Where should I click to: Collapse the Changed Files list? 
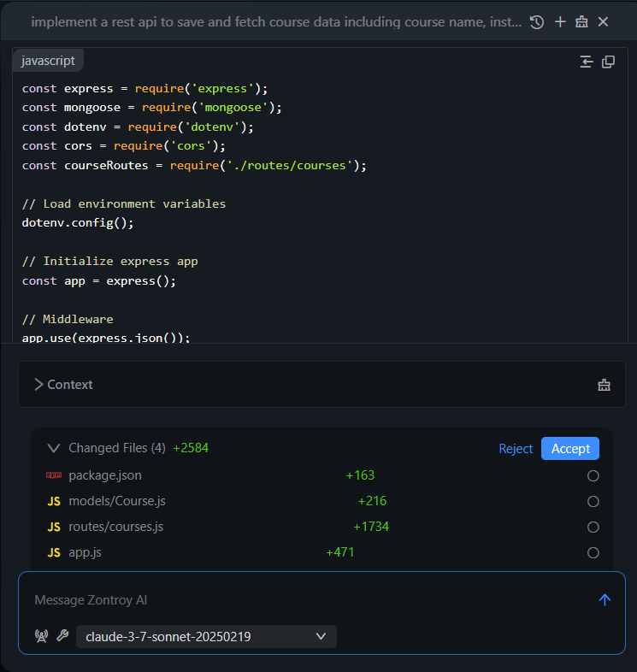click(54, 448)
